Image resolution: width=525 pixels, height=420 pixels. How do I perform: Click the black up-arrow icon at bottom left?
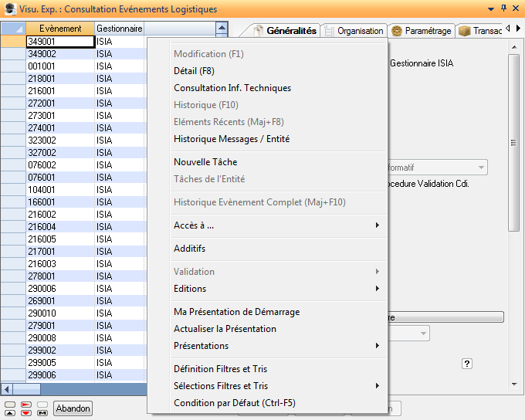(9, 413)
